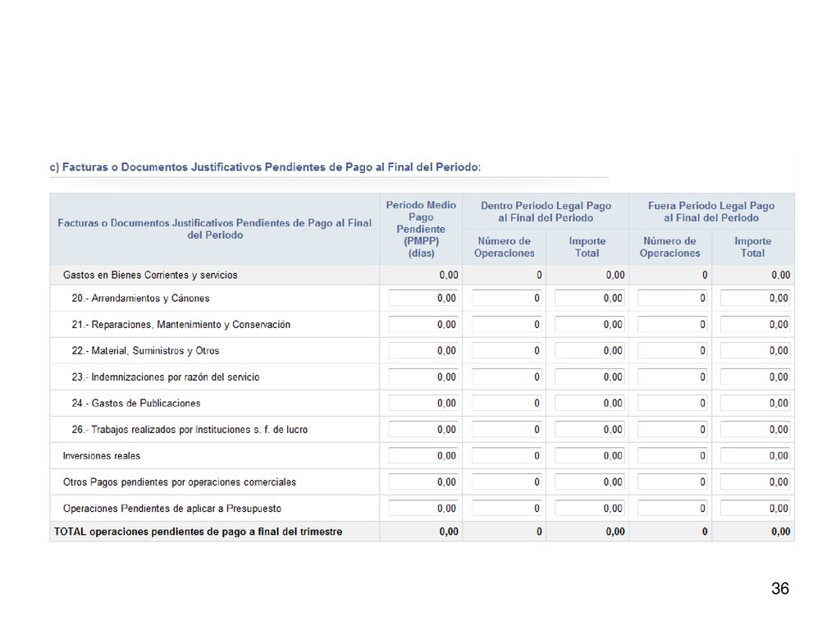Click the 'Inversiones reales' row label
The height and width of the screenshot is (630, 840).
(101, 455)
